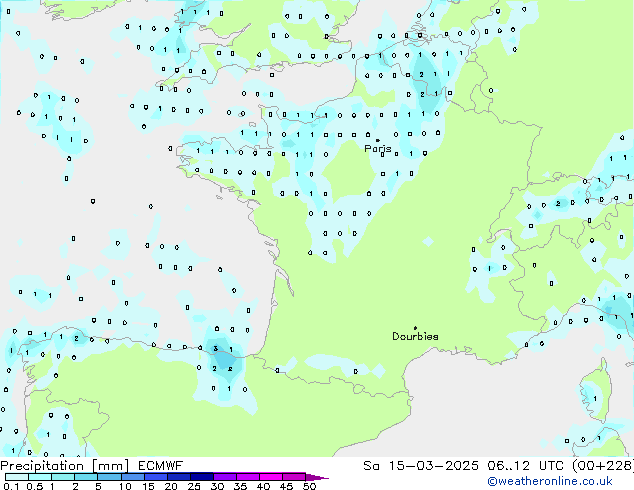Pick the 0.1 to 0.5 mm legend swatch
The width and height of the screenshot is (634, 490).
click(17, 477)
